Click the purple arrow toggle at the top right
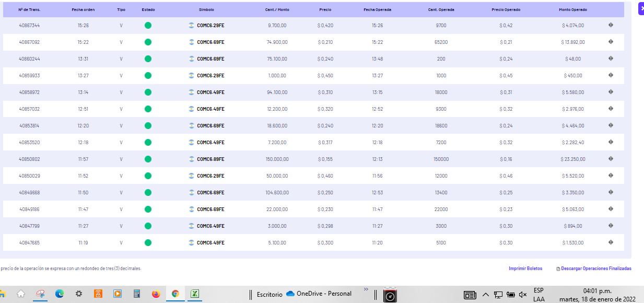Viewport: 644px width, 303px height. (x=641, y=9)
